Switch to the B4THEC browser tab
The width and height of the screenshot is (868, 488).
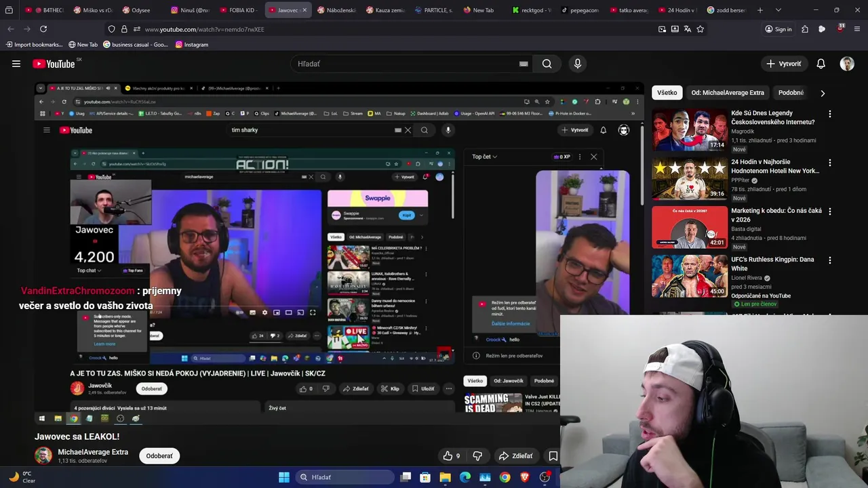pyautogui.click(x=45, y=10)
